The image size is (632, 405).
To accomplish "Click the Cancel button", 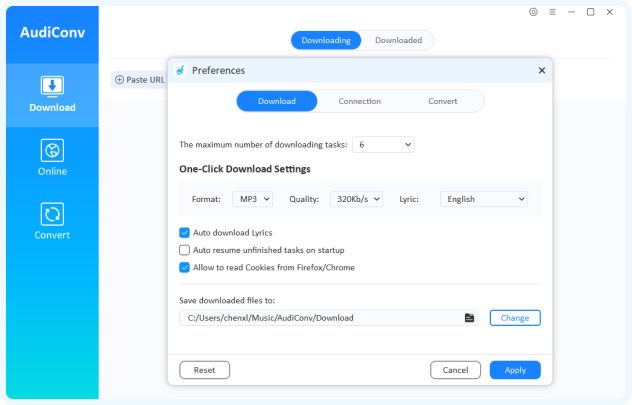I will [455, 370].
